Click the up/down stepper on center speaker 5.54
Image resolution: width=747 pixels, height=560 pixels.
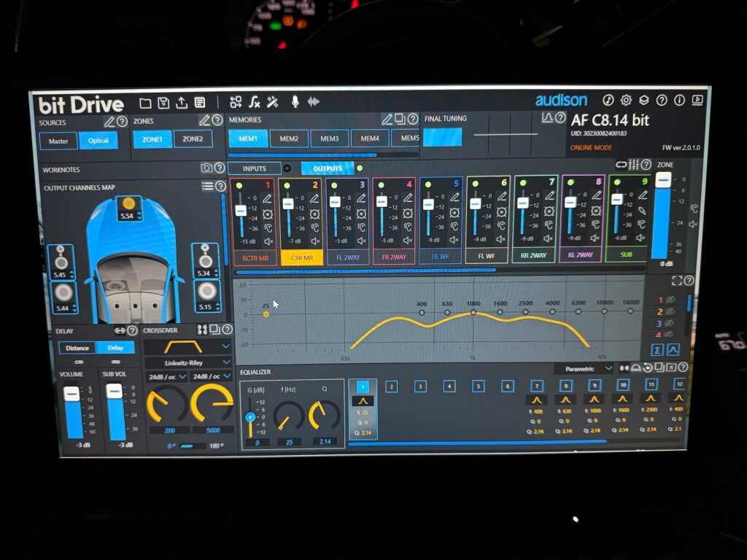(x=139, y=216)
